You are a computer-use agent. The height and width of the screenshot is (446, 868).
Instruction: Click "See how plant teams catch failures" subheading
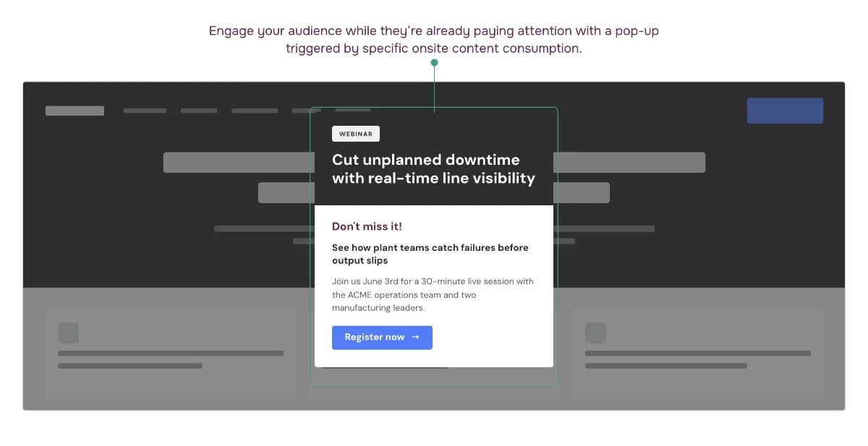click(x=430, y=254)
